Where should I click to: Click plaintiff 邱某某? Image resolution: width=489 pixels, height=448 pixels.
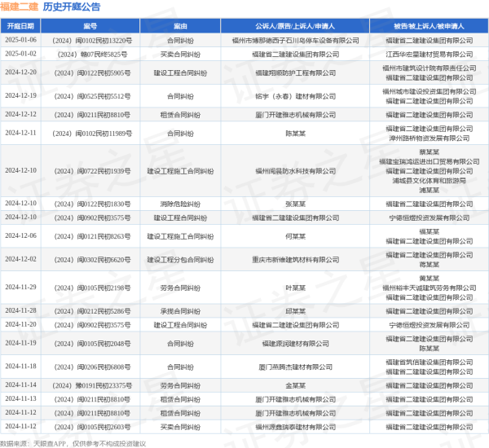click(x=295, y=311)
